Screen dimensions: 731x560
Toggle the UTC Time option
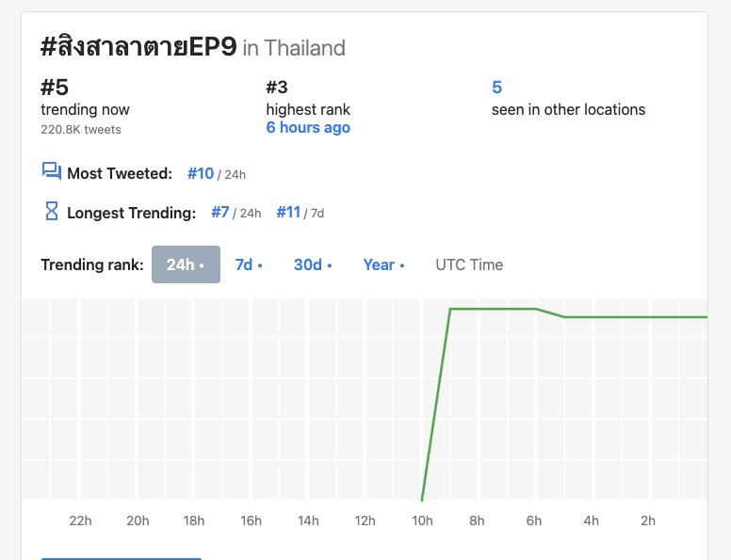[x=469, y=264]
